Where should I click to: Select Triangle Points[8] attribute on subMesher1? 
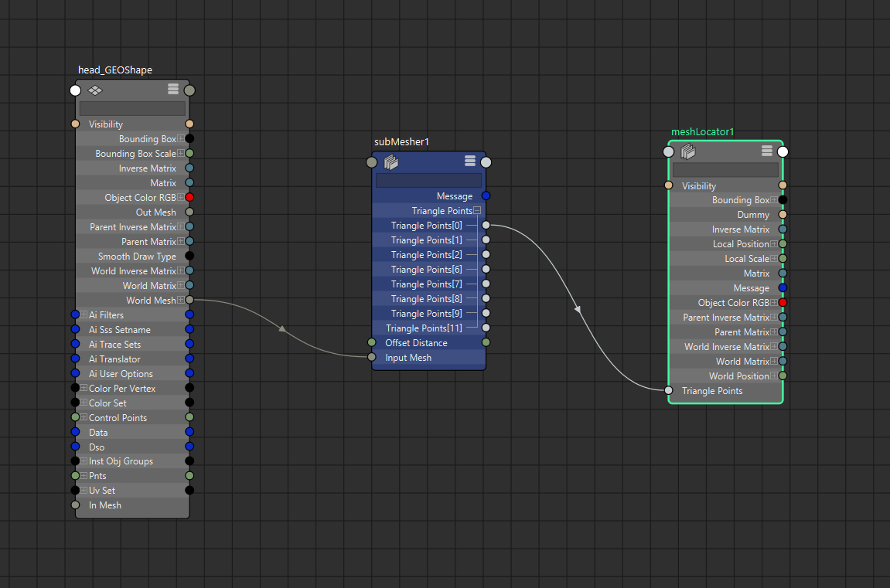click(428, 299)
